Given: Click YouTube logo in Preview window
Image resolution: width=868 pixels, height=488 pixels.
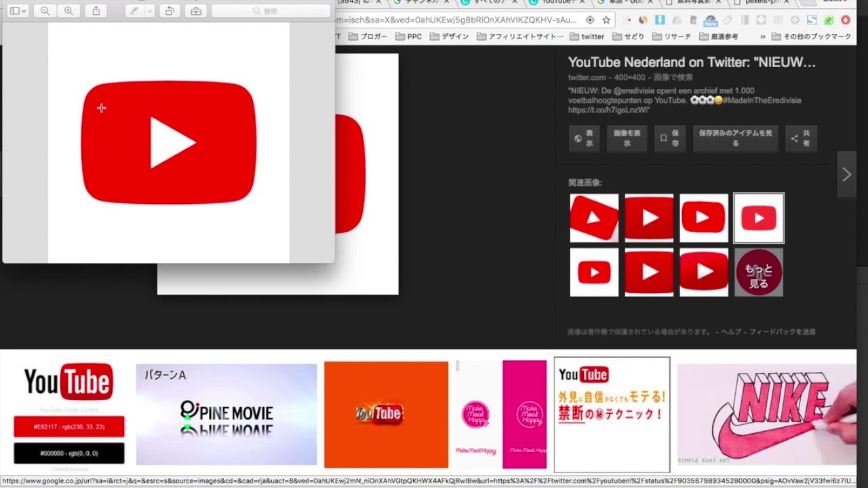Looking at the screenshot, I should click(169, 142).
